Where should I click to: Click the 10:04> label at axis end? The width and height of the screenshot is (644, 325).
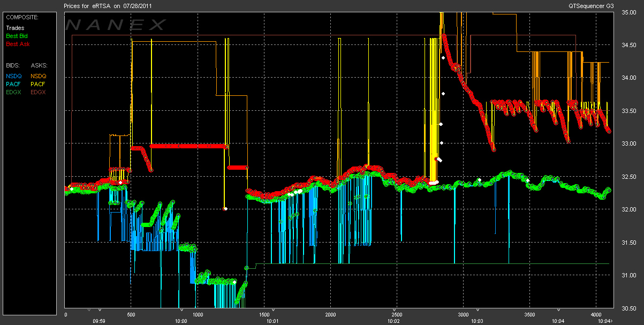click(605, 321)
